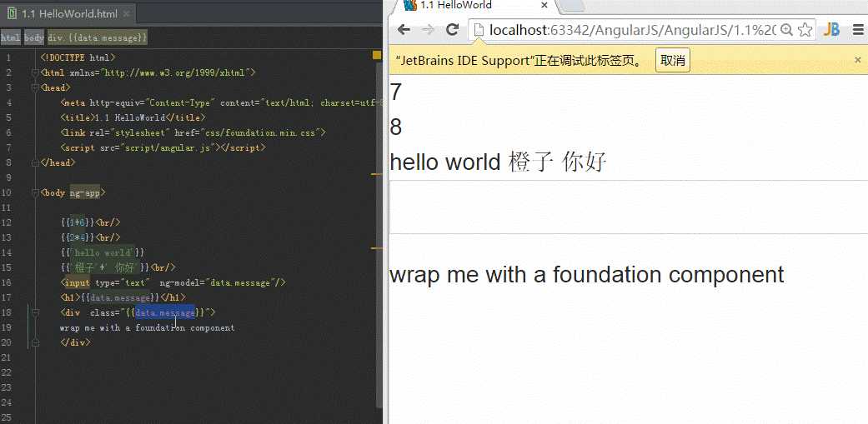Image resolution: width=868 pixels, height=424 pixels.
Task: Click the JetBrains IDE Support infobar message
Action: (x=520, y=60)
